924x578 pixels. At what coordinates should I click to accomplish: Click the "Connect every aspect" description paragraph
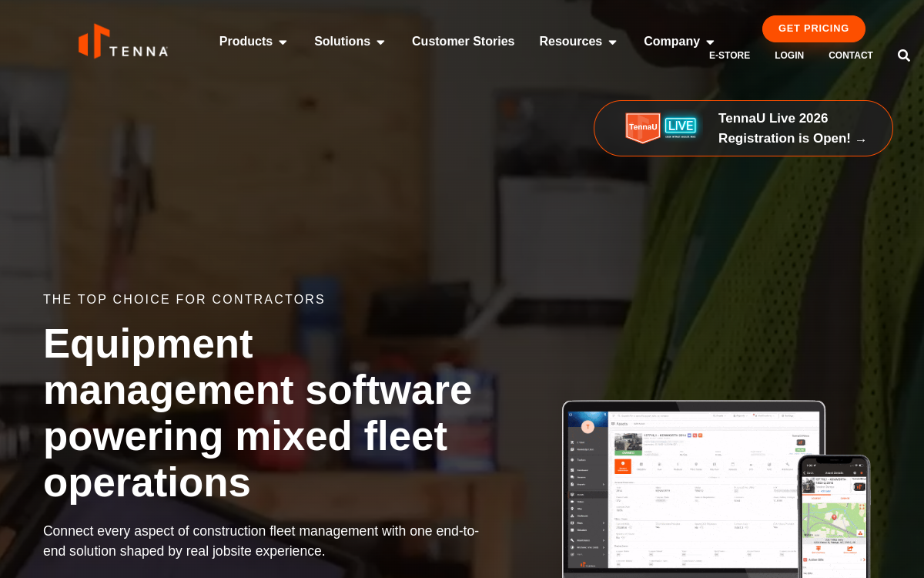[261, 541]
